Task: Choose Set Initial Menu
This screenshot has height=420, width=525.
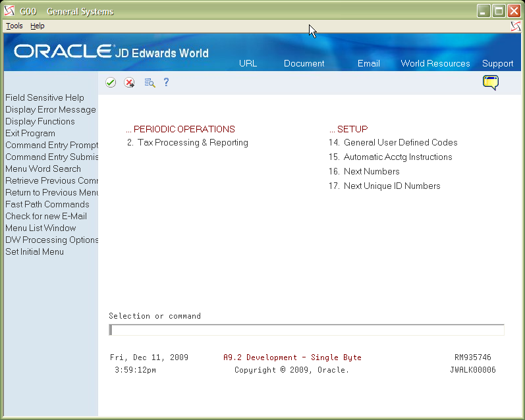Action: coord(34,251)
